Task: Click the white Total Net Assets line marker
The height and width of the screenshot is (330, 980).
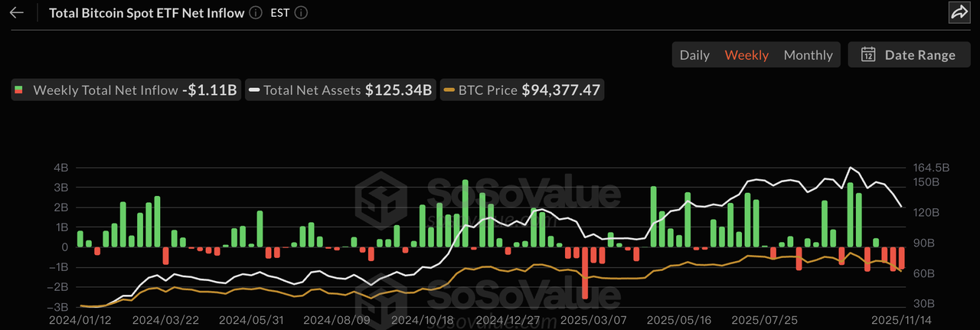Action: [253, 90]
